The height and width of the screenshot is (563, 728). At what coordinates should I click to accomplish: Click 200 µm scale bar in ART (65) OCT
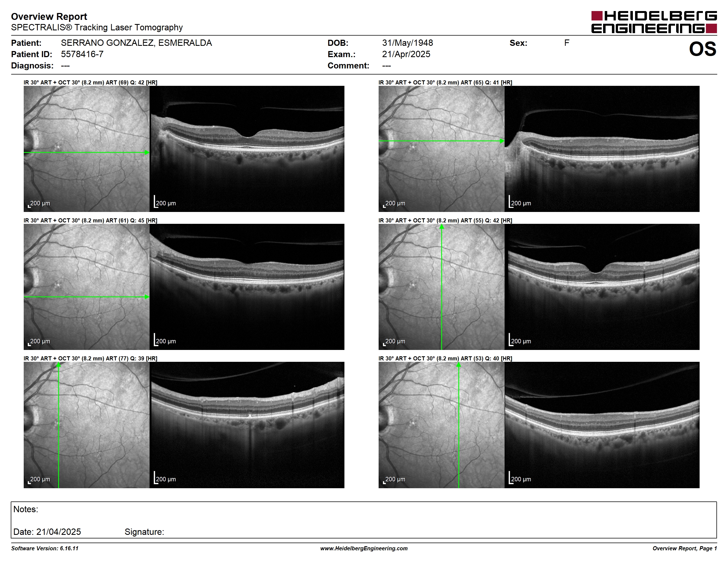click(520, 202)
